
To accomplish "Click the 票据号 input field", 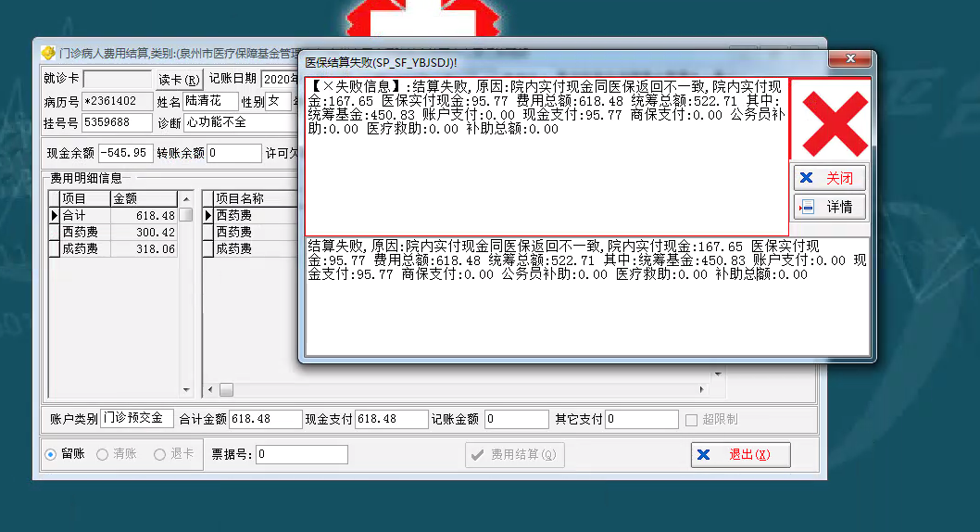I will pos(302,454).
